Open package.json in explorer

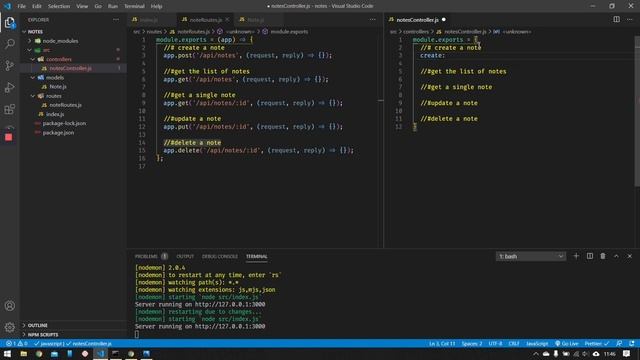(x=73, y=133)
